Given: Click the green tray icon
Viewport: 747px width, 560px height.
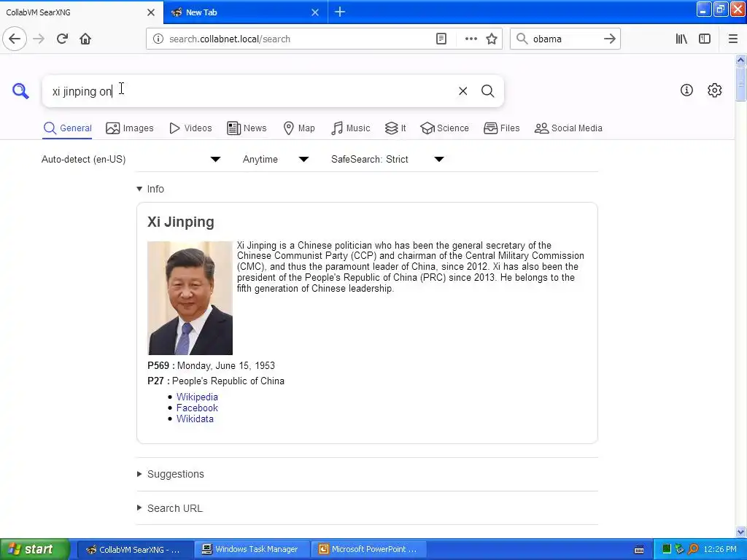Looking at the screenshot, I should tap(667, 549).
